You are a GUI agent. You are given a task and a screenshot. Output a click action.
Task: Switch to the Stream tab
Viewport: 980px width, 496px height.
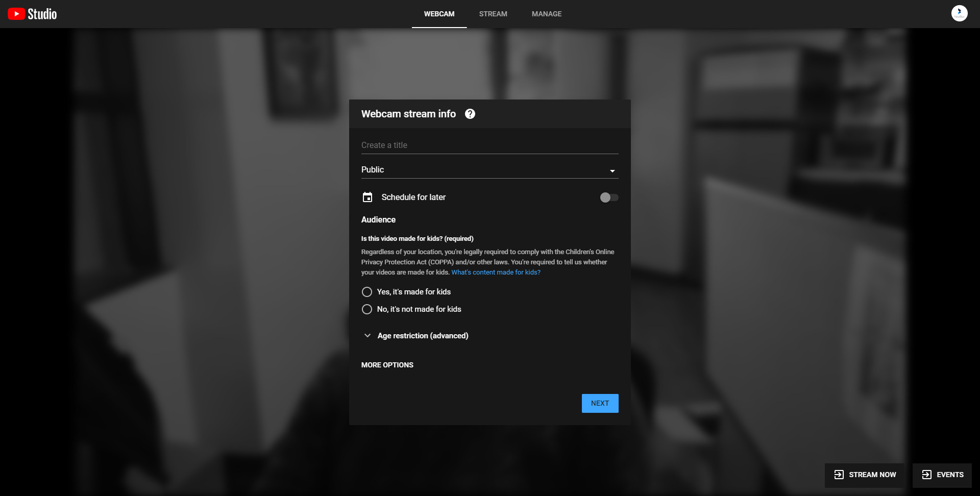coord(493,14)
